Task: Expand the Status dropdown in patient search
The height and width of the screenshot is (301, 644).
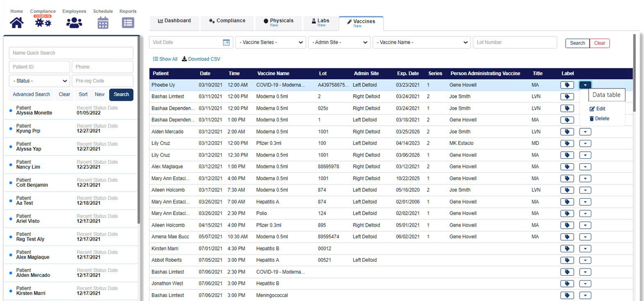Action: 39,81
